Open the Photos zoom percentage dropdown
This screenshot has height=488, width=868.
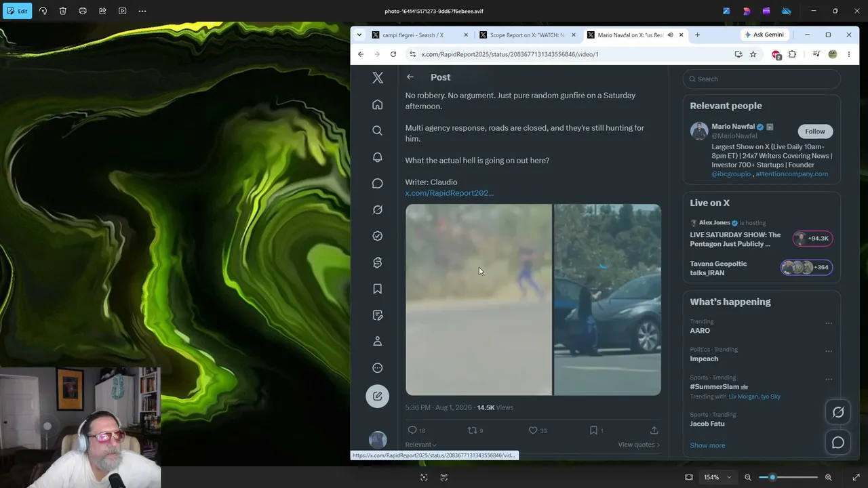(717, 477)
